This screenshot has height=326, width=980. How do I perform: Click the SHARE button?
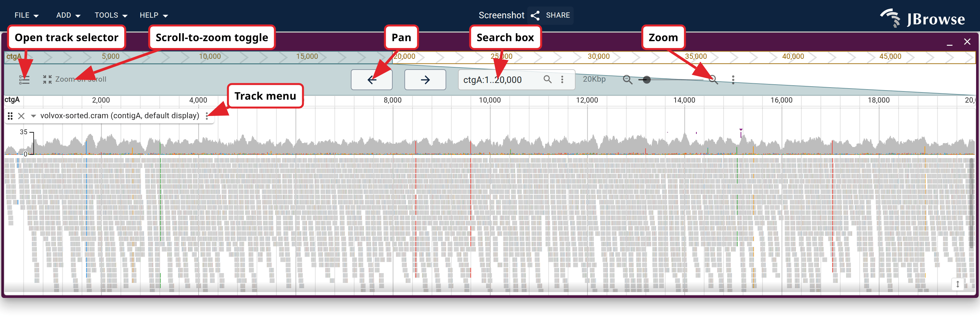550,15
